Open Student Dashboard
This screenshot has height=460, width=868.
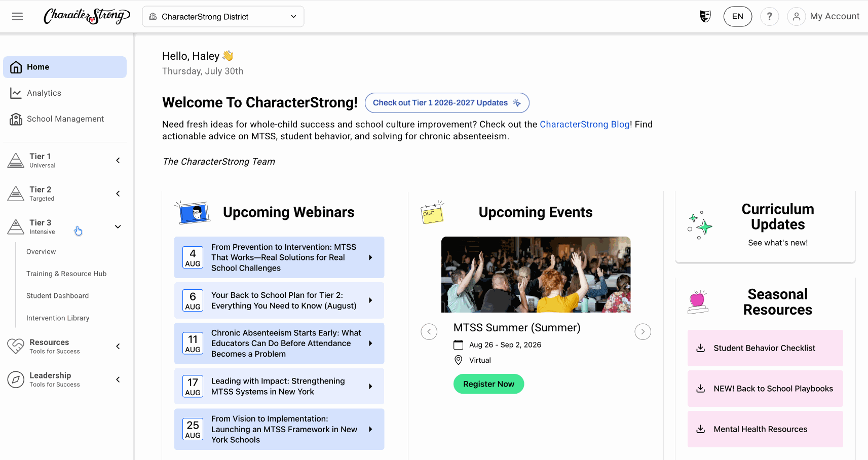(x=57, y=296)
